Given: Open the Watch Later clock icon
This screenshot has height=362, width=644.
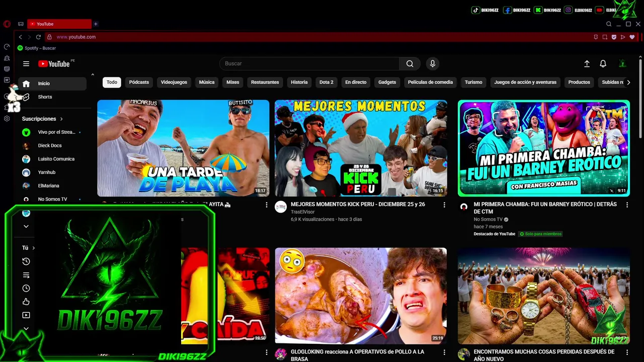Looking at the screenshot, I should [26, 289].
